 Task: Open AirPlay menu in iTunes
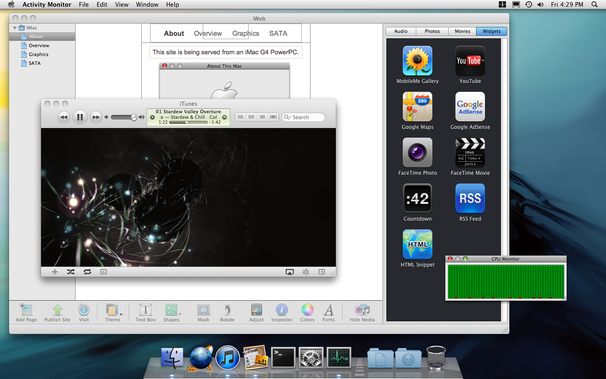[289, 272]
